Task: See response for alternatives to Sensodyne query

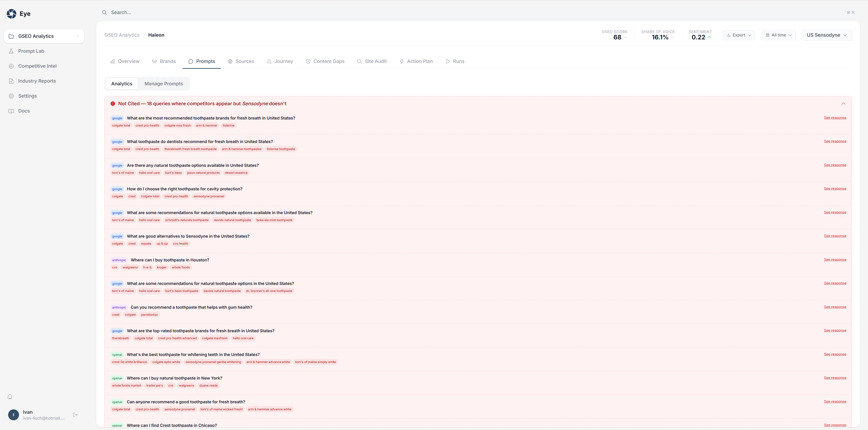Action: (x=835, y=236)
